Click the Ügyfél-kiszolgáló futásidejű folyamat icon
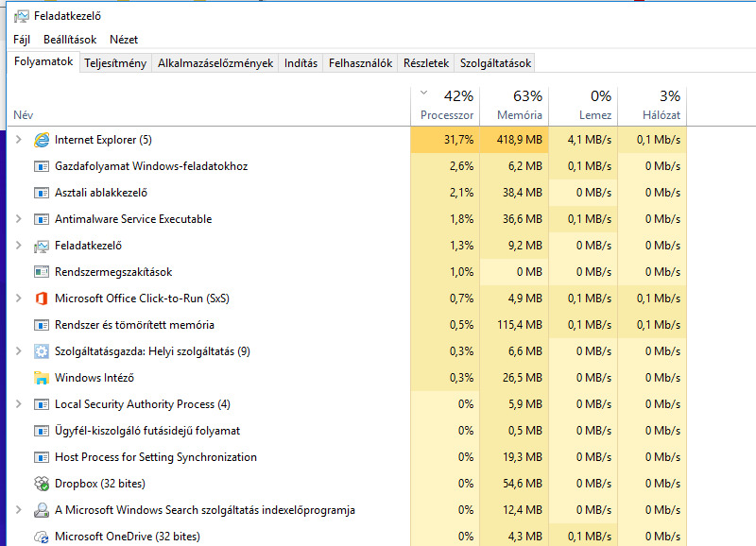 [42, 431]
